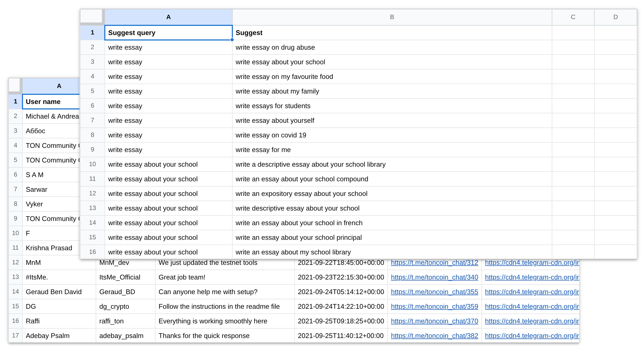Select column B header in front spreadsheet
Image resolution: width=644 pixels, height=350 pixels.
[x=392, y=17]
